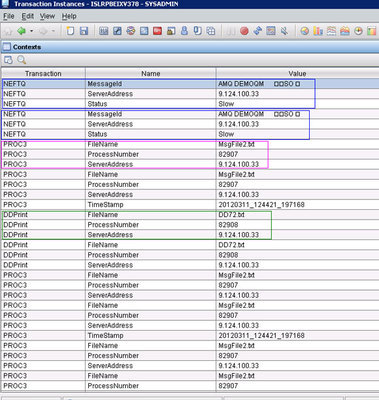Click the globe icon in the toolbar
The height and width of the screenshot is (400, 379).
[x=131, y=31]
